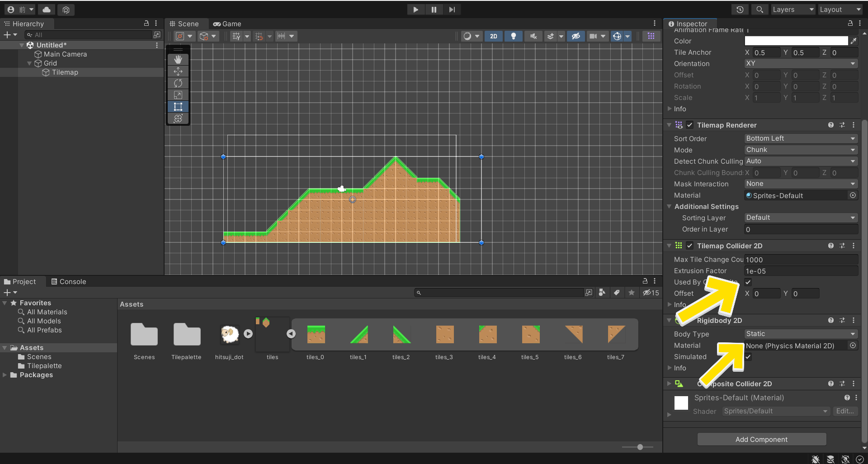Toggle scene lighting bulb icon

513,36
